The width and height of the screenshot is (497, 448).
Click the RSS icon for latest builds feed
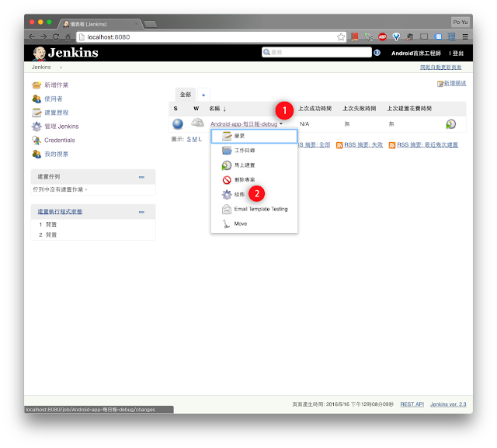click(x=392, y=145)
